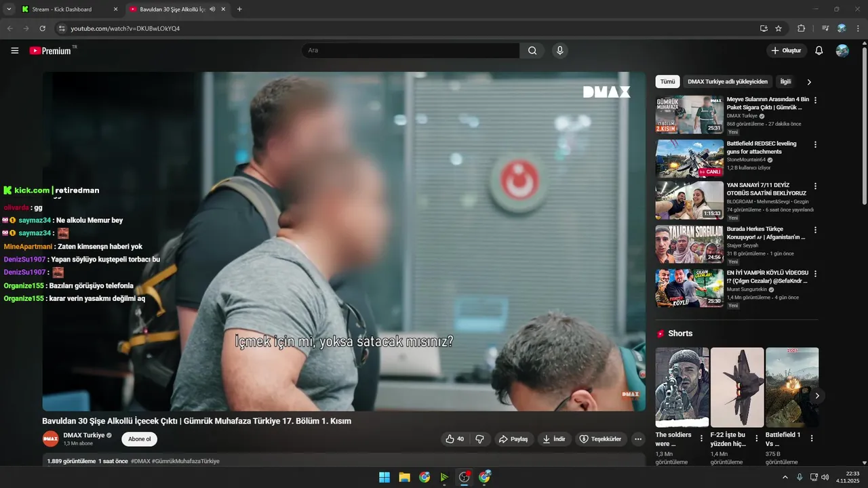The image size is (868, 488).
Task: Open F-22 İşte bu short thumbnail
Action: [737, 387]
